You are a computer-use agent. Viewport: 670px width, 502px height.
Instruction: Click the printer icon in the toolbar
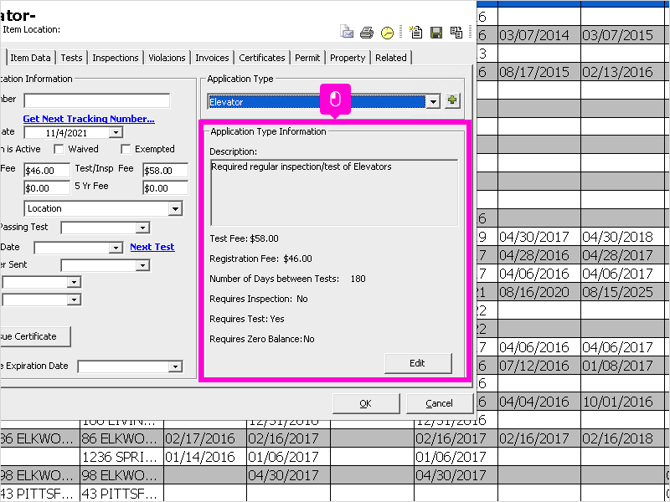click(x=367, y=32)
